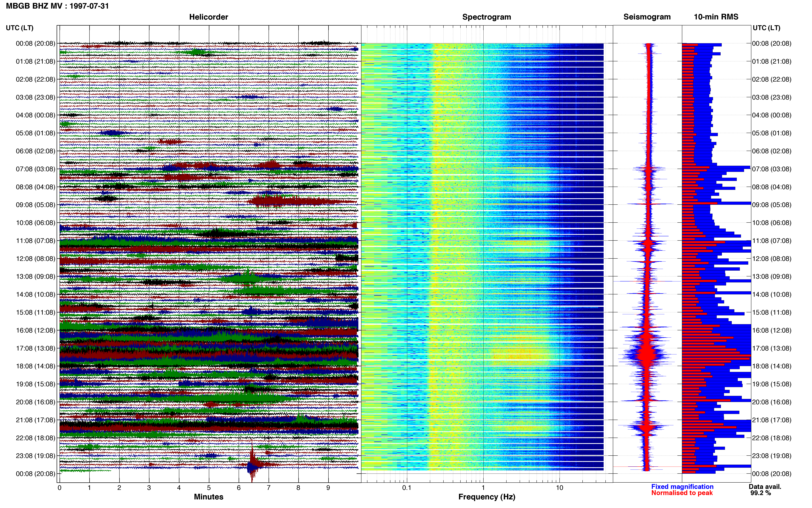This screenshot has height=508, width=812.
Task: Click the 'Data avail.' label
Action: (765, 486)
